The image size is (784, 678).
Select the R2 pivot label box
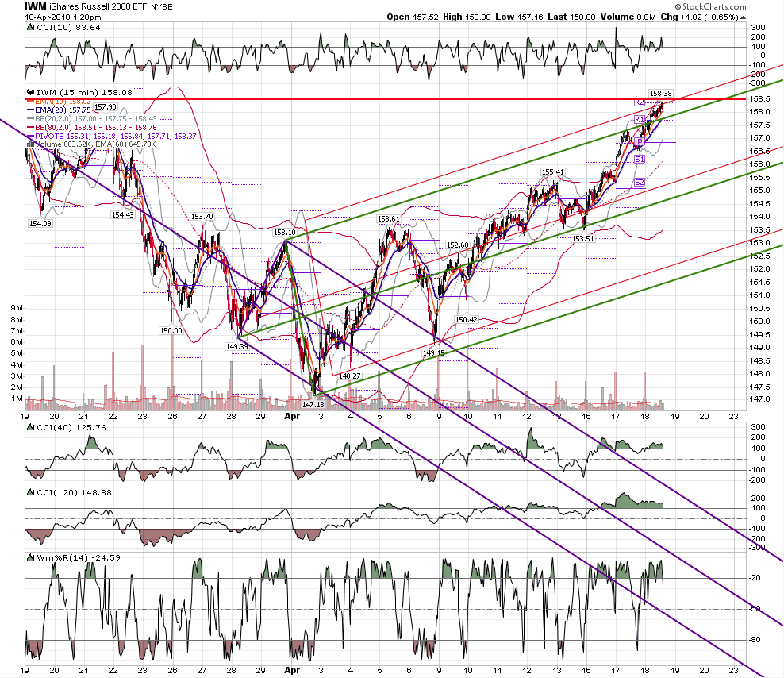[x=639, y=102]
